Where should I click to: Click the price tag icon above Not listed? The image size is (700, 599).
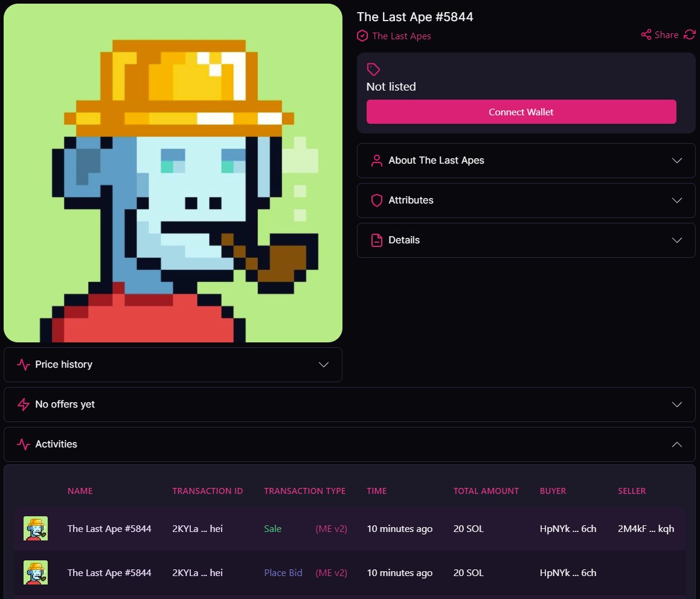point(373,69)
